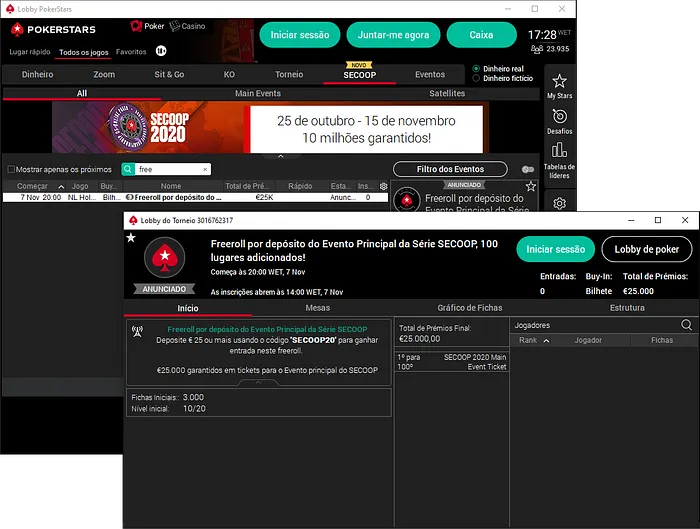Viewport: 700px width, 529px height.
Task: Open Desafios challenges target icon
Action: pos(559,117)
